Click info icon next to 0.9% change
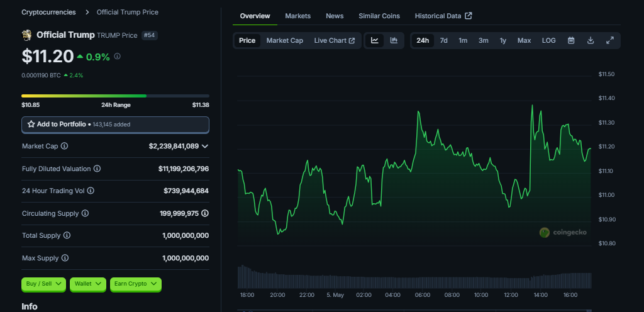 tap(117, 56)
